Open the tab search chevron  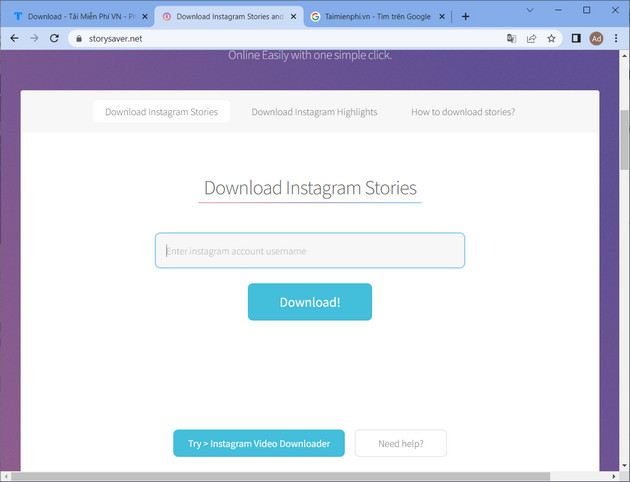tap(530, 10)
